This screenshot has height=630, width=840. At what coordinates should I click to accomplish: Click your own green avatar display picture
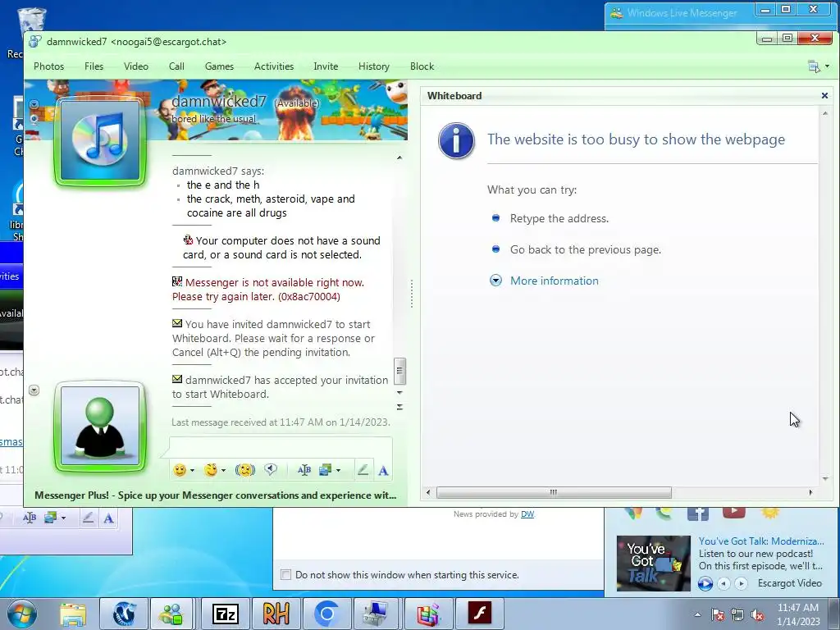point(100,426)
